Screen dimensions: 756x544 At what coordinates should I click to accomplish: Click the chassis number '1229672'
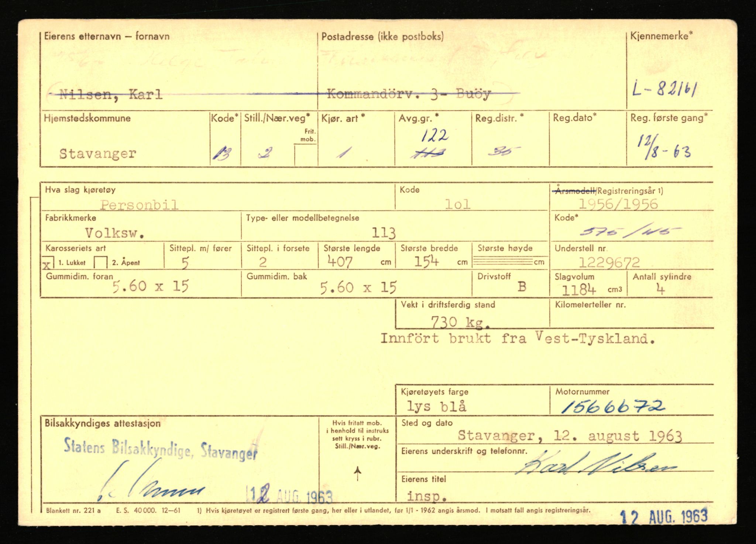[609, 262]
